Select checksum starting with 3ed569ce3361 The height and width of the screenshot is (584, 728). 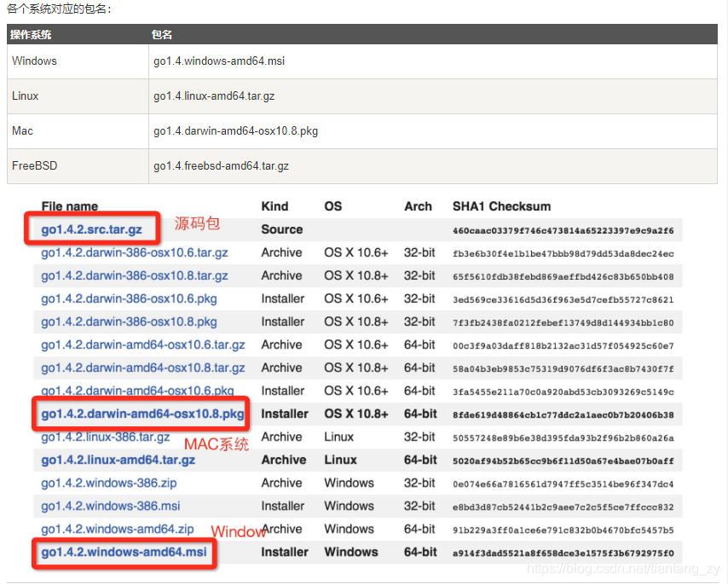click(563, 299)
